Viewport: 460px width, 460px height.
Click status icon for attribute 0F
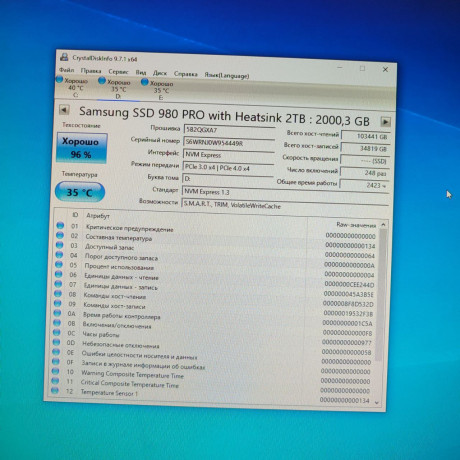(x=55, y=361)
